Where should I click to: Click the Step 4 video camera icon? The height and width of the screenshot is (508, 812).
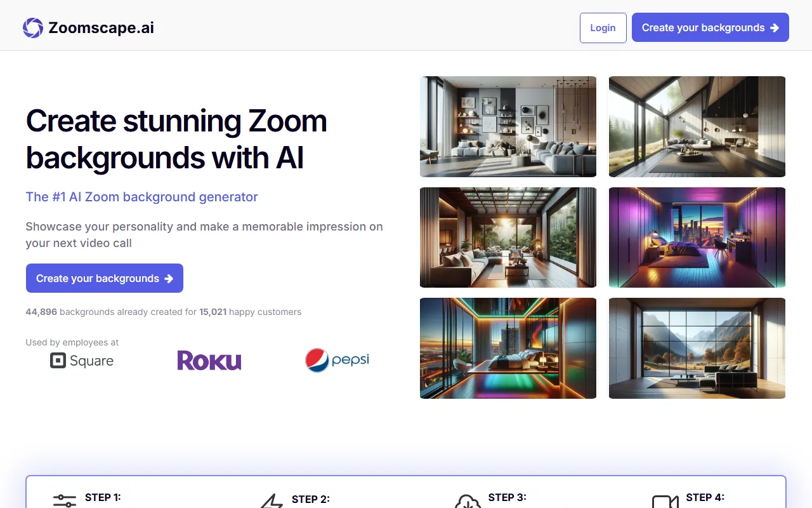(x=665, y=502)
